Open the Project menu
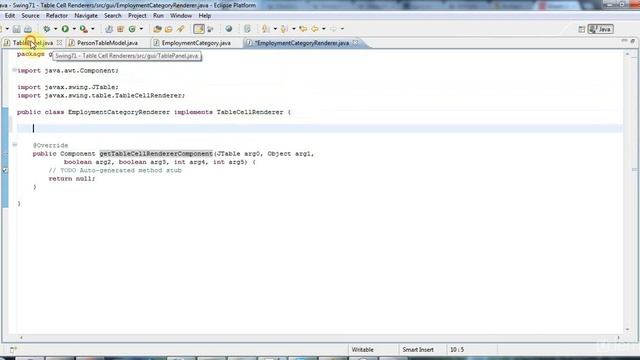640x360 pixels. (137, 16)
